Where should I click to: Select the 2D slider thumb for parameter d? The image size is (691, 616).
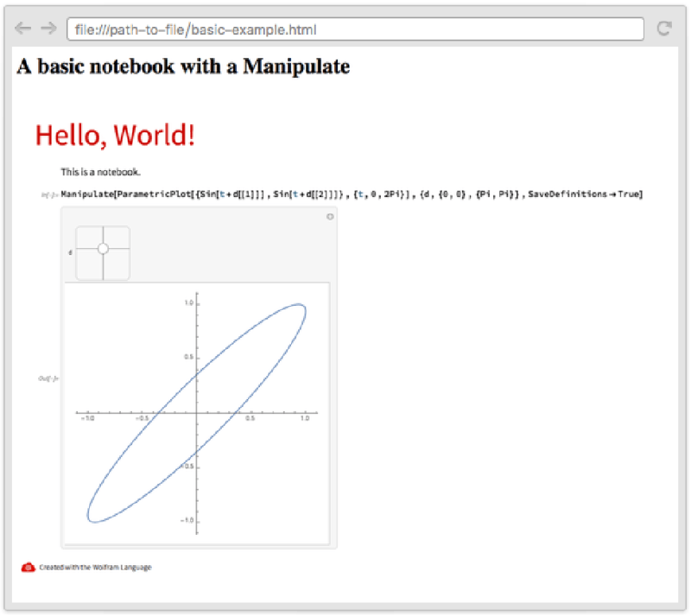104,248
